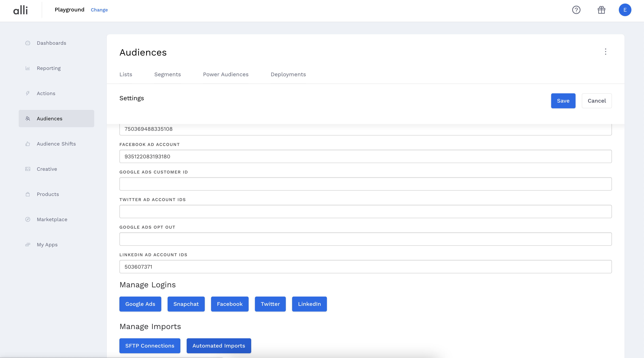Open the Deployments tab
This screenshot has width=644, height=358.
288,75
